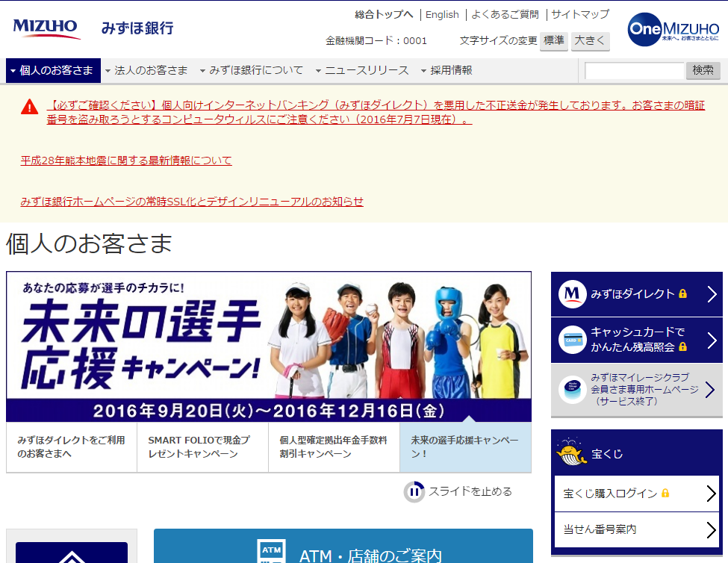Viewport: 728px width, 563px height.
Task: Click the cash card icon
Action: pos(572,340)
